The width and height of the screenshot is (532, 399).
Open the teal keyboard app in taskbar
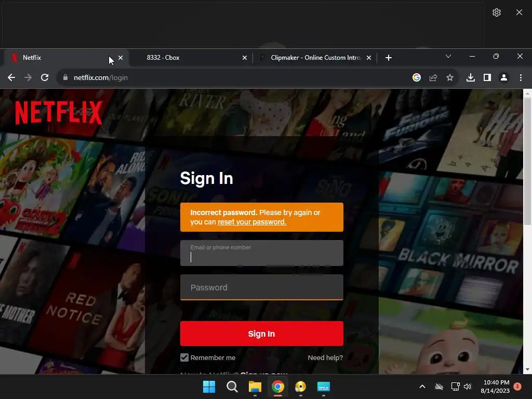[324, 387]
